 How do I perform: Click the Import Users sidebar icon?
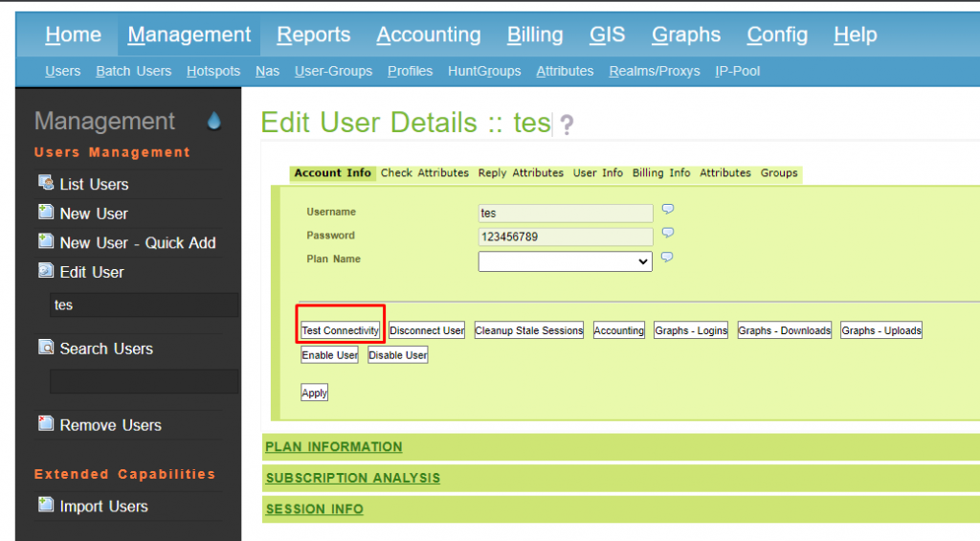click(x=46, y=505)
